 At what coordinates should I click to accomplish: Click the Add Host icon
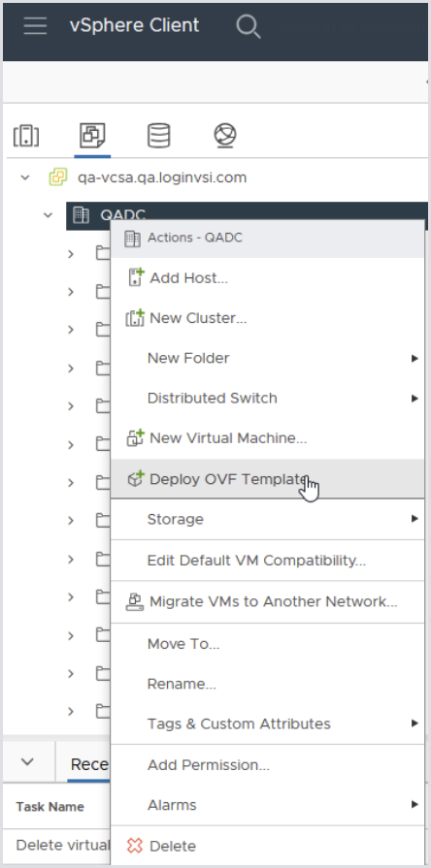[x=136, y=277]
